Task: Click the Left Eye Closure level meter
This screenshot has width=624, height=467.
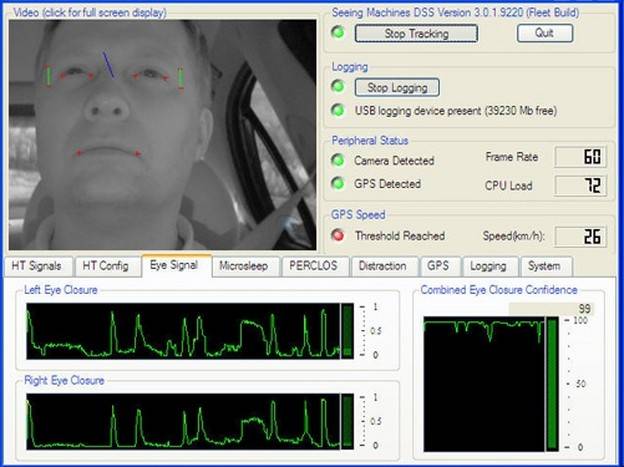Action: 348,331
